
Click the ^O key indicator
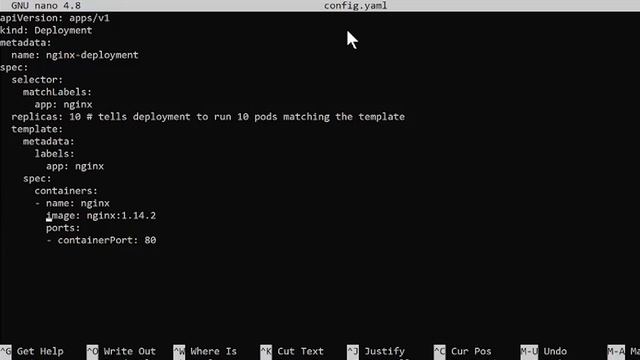[92, 351]
